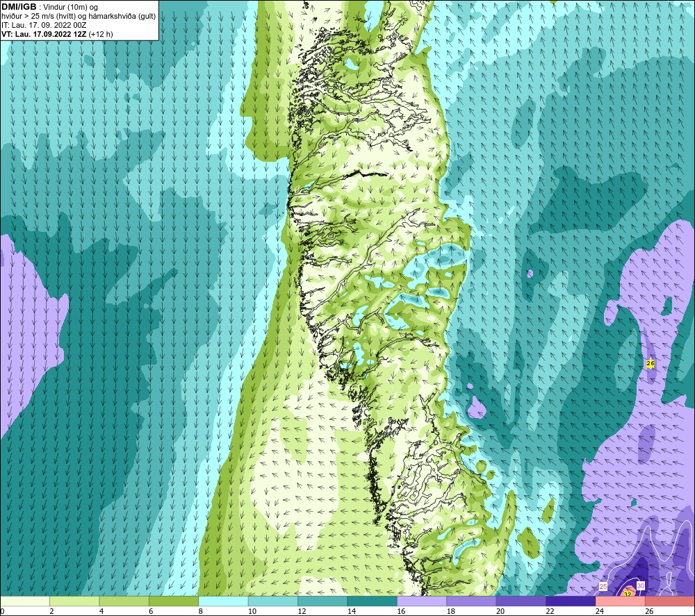The image size is (695, 616).
Task: Pick the salmon pink 24–26 legend swatch
Action: click(621, 601)
